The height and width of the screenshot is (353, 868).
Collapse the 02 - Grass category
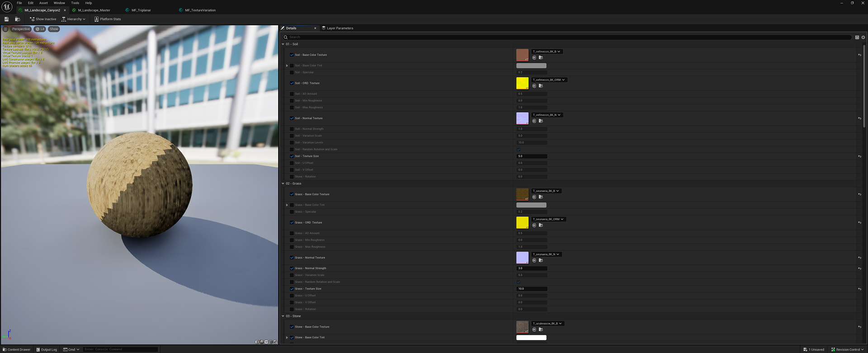(283, 184)
